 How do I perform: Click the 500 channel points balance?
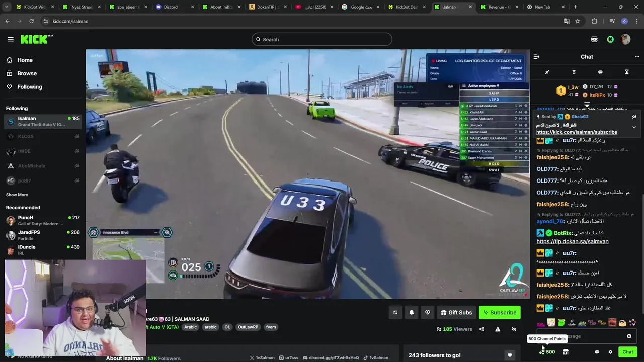click(547, 352)
